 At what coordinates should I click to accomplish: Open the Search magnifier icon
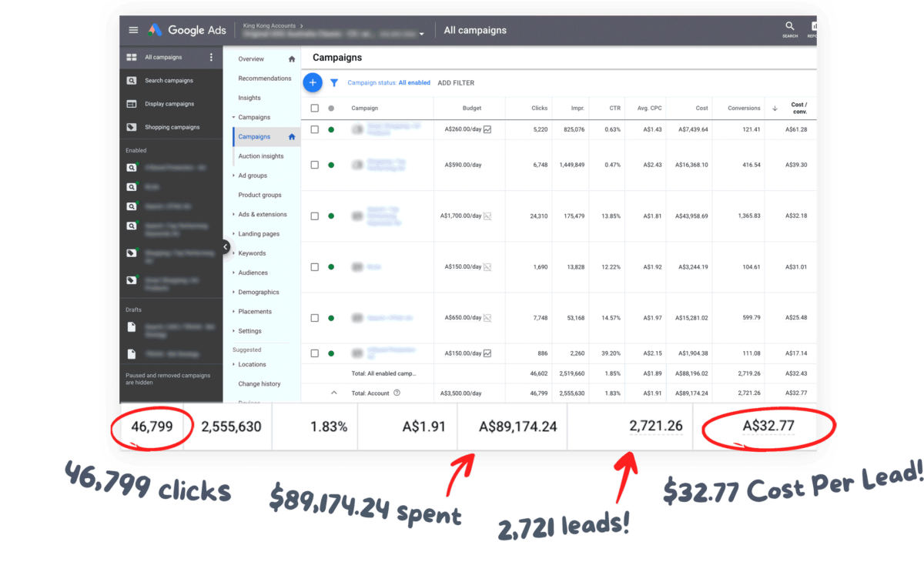[790, 28]
